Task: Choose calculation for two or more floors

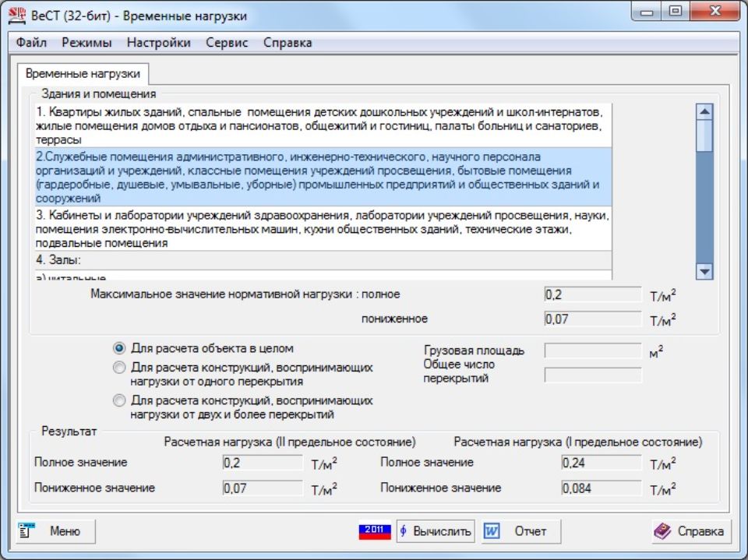Action: 119,400
